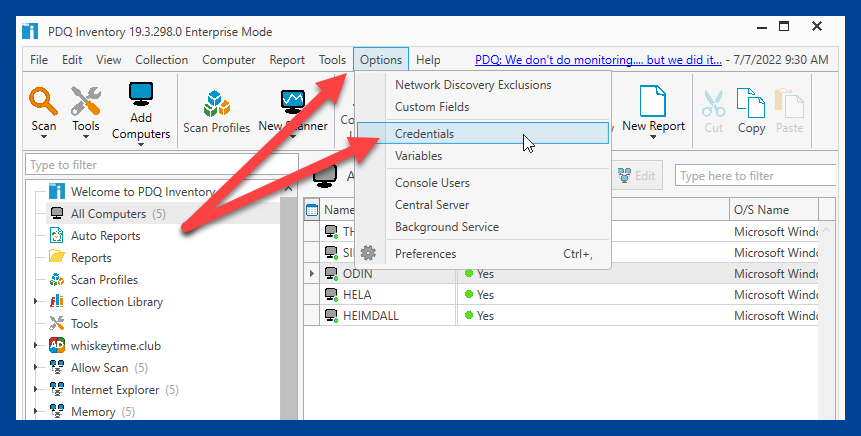Click the Copy toolbar icon

coord(751,103)
